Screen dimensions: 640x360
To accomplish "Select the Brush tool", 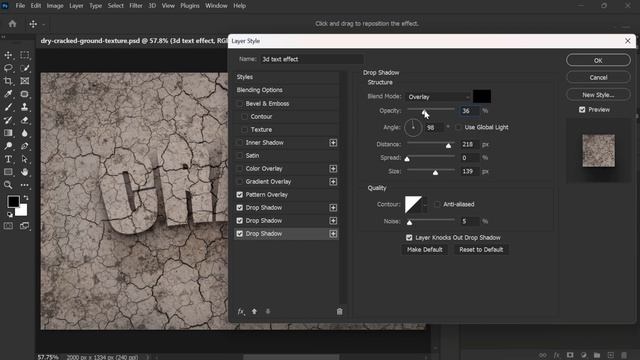I will pyautogui.click(x=8, y=107).
